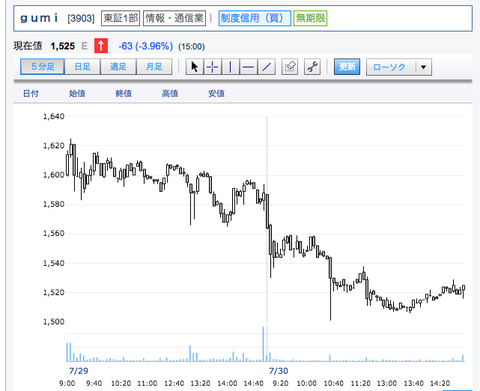480x391 pixels.
Task: Click the 7/29 date marker
Action: 79,371
